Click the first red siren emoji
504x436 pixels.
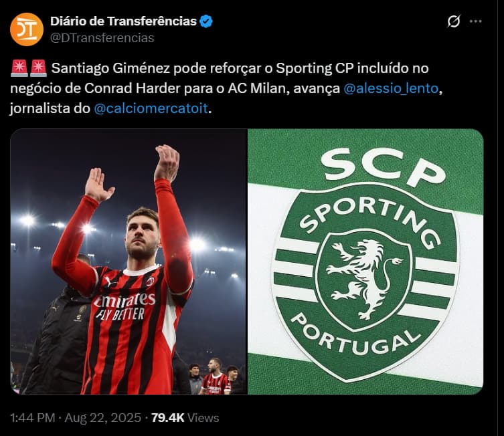pos(19,68)
